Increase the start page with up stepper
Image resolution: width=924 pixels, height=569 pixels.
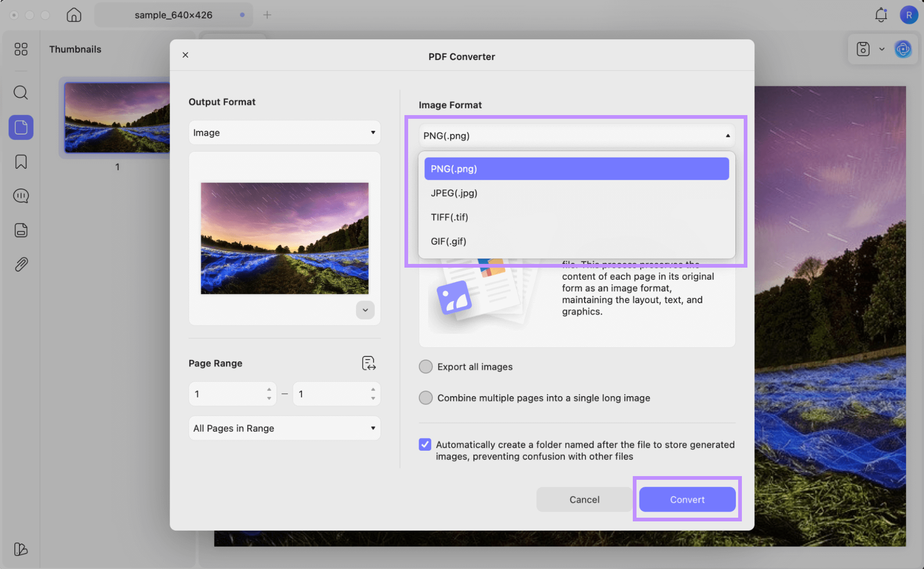point(269,389)
